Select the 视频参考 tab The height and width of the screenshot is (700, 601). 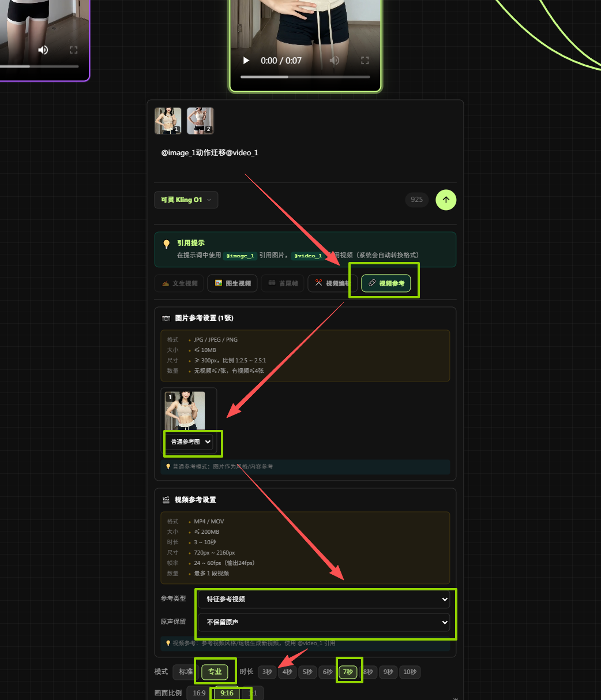coord(386,283)
